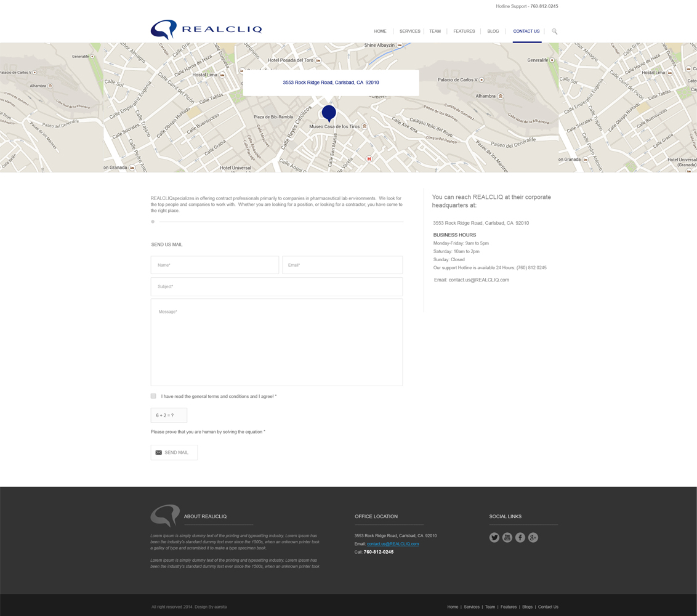Click the hospital H marker on map

368,159
